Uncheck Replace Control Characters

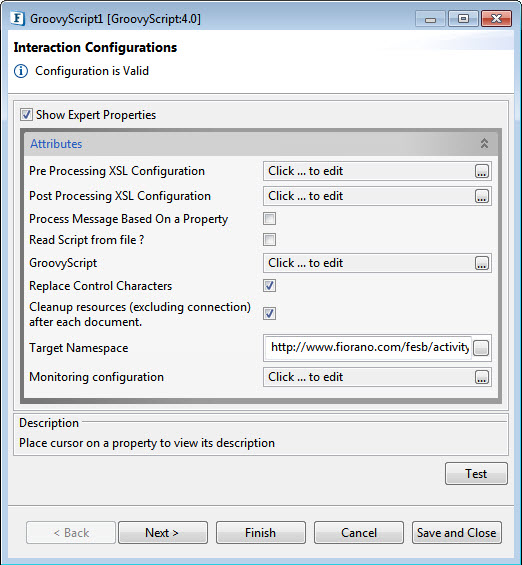pyautogui.click(x=269, y=286)
